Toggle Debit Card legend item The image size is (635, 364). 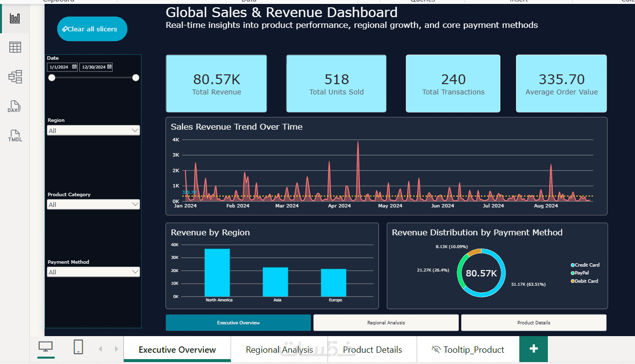[584, 281]
